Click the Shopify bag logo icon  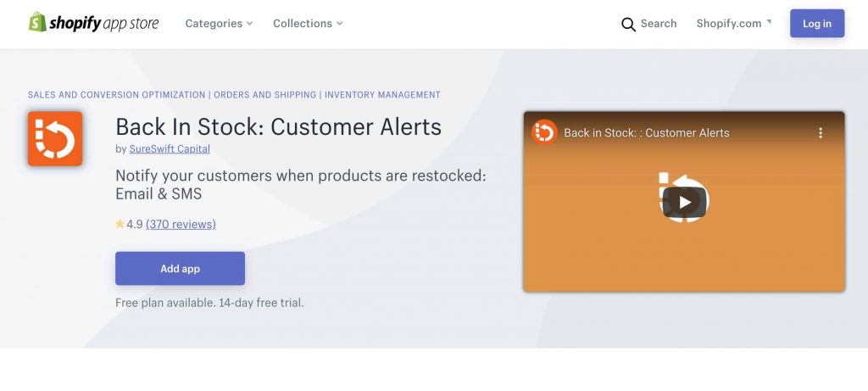(x=37, y=22)
